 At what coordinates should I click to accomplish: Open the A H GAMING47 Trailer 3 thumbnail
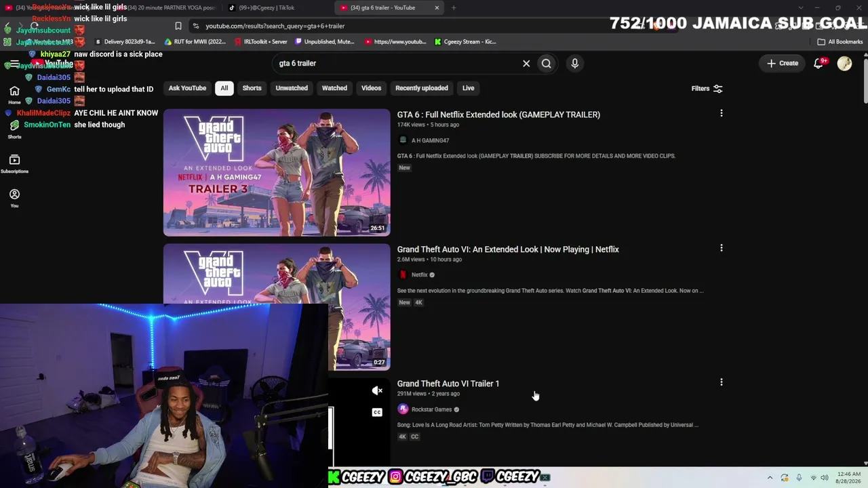277,172
